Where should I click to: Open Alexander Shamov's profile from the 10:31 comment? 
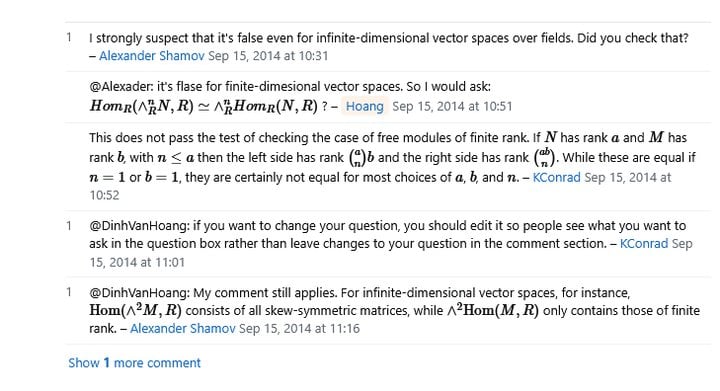[x=152, y=56]
